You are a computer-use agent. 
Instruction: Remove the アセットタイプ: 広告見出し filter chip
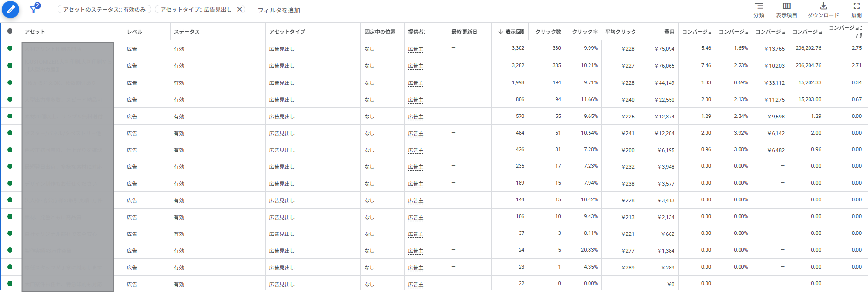pyautogui.click(x=240, y=9)
